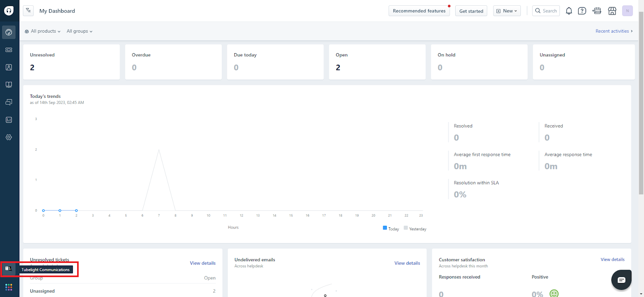Viewport: 644px width, 297px height.
Task: Open the Admin settings gear icon
Action: [x=9, y=137]
